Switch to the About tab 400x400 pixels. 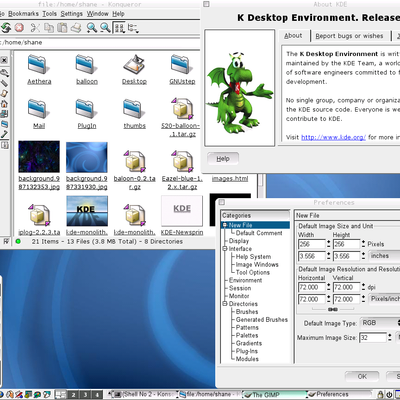(x=293, y=36)
